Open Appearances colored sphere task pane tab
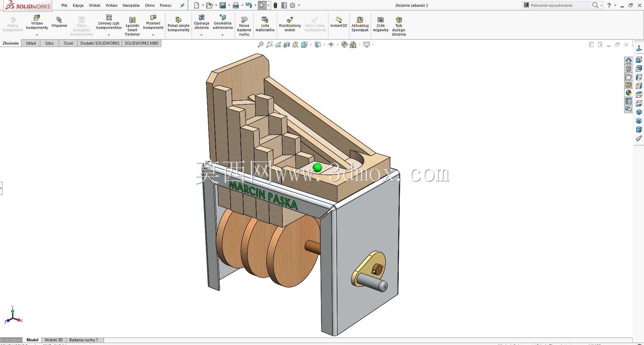The image size is (644, 345). [628, 93]
